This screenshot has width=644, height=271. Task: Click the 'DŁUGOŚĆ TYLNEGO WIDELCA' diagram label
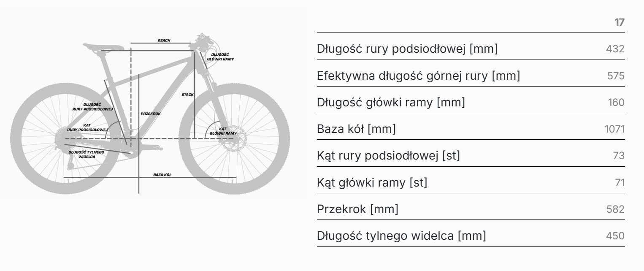pos(87,154)
